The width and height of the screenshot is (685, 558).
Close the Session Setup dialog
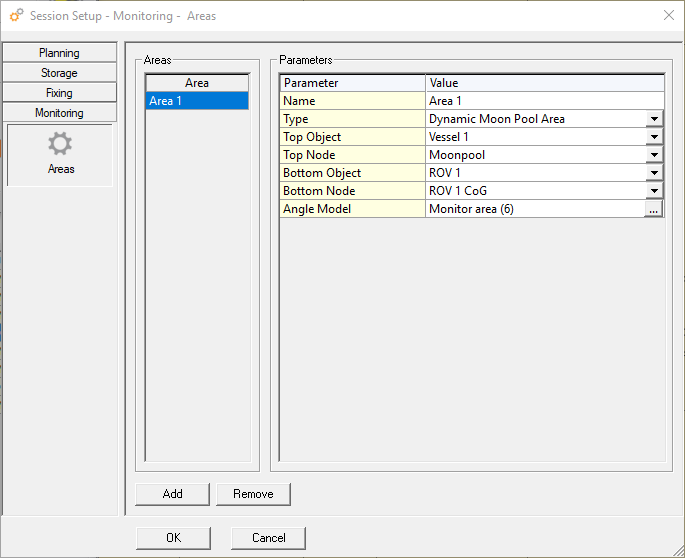668,15
